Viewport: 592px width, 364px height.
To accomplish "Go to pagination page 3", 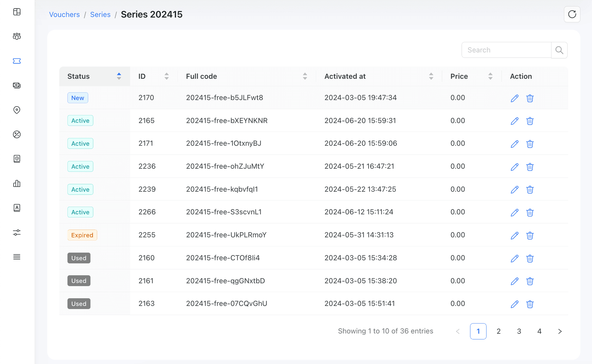I will (519, 331).
